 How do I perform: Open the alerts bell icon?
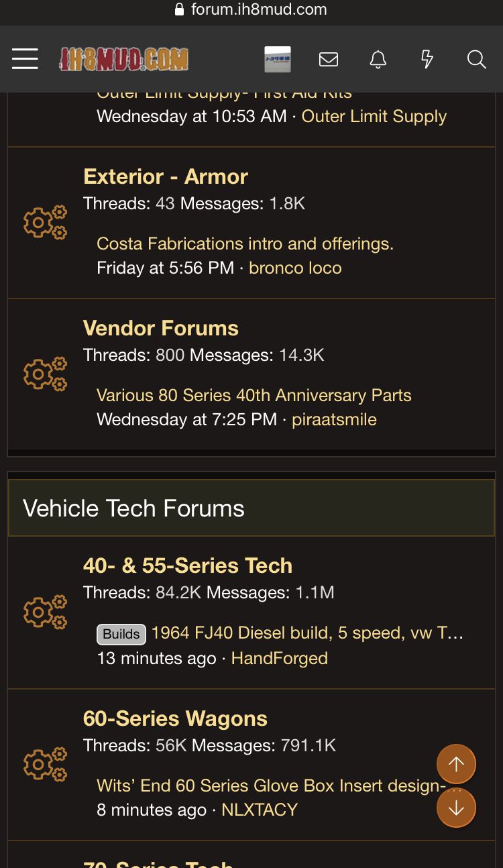378,60
